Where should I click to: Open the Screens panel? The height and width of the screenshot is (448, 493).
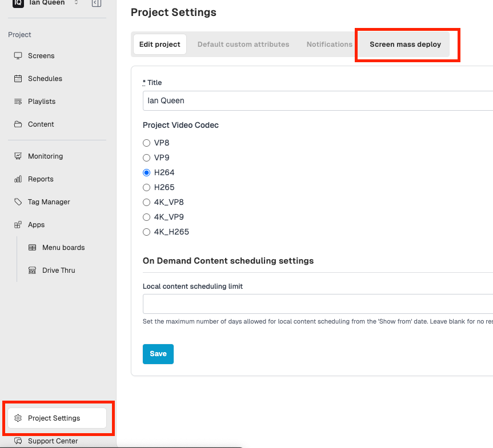(40, 55)
